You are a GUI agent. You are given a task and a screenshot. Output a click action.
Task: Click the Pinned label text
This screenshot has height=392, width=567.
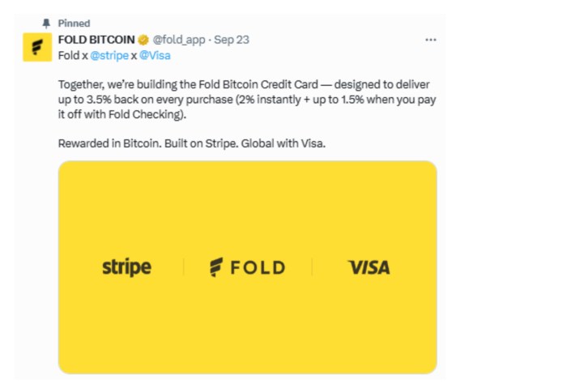click(75, 23)
